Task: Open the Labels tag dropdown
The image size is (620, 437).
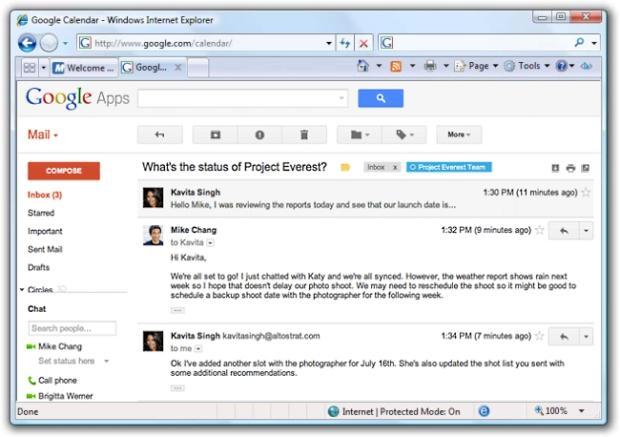Action: point(404,135)
